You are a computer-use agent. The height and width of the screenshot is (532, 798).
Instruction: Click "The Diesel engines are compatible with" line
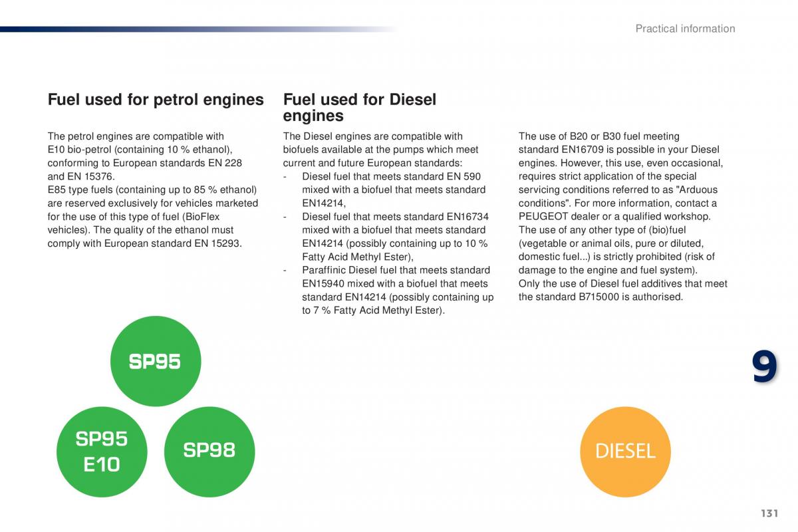pyautogui.click(x=372, y=136)
